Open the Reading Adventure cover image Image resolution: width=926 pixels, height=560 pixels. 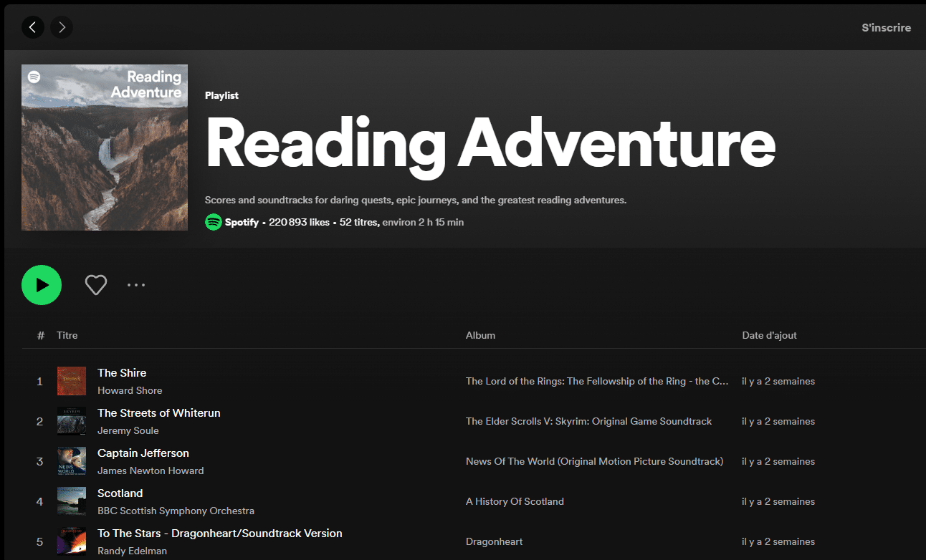pos(105,148)
